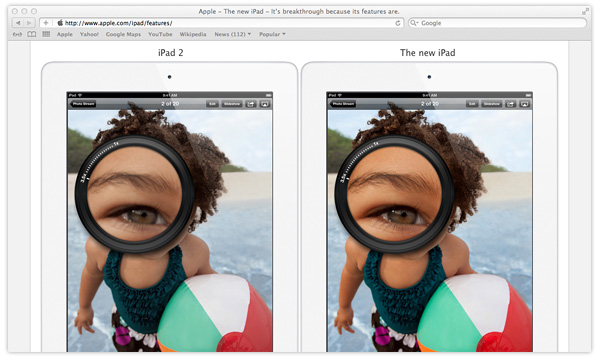Viewport: 596px width, 362px height.
Task: Click the share icon in the new iPad image
Action: (x=510, y=104)
